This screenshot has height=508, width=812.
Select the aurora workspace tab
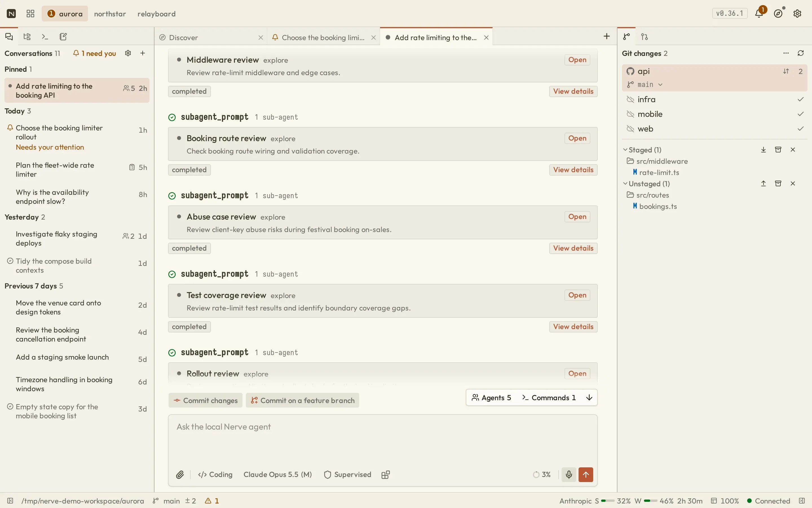65,14
